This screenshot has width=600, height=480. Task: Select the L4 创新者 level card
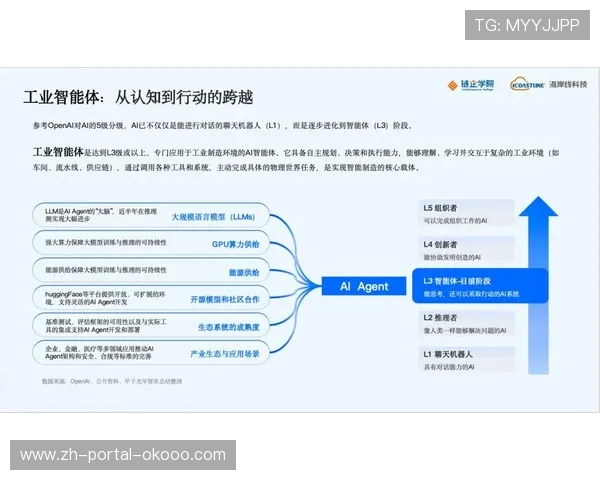tap(467, 250)
